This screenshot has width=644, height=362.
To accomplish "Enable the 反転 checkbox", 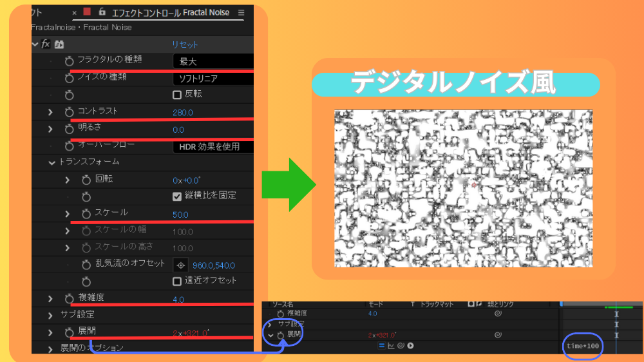I will 177,95.
